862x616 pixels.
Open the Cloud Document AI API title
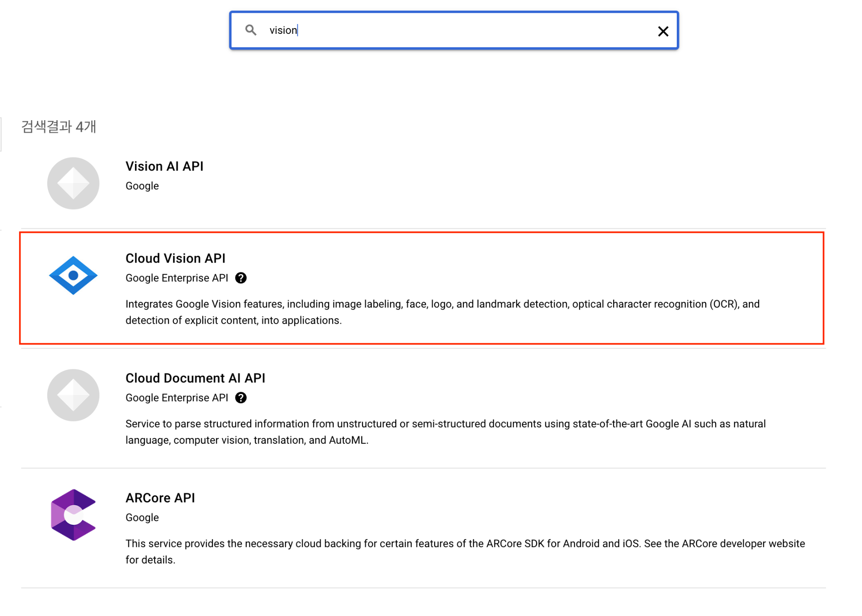195,378
